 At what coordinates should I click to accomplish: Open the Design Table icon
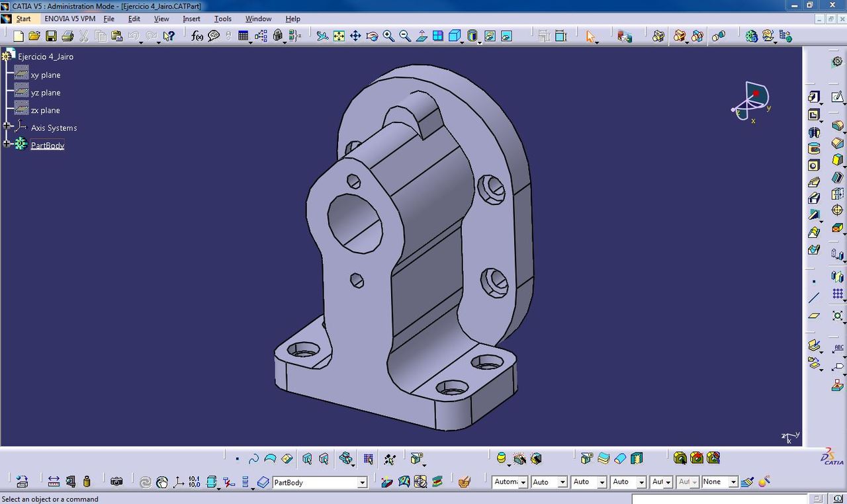tap(244, 36)
